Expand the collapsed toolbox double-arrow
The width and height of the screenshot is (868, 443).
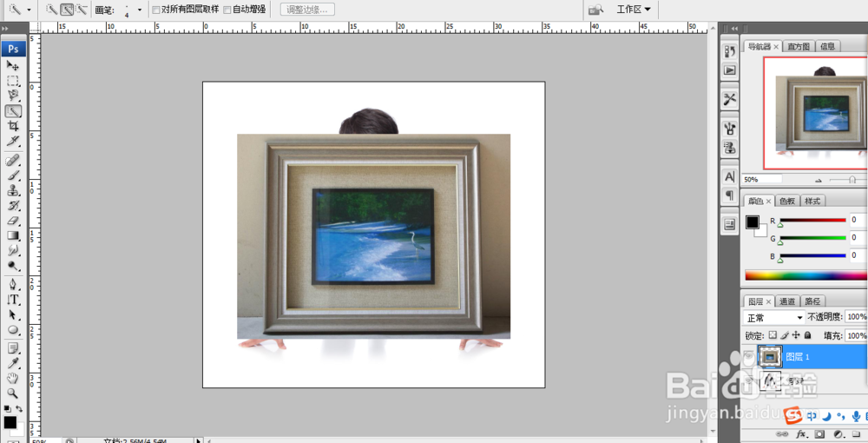coord(5,29)
